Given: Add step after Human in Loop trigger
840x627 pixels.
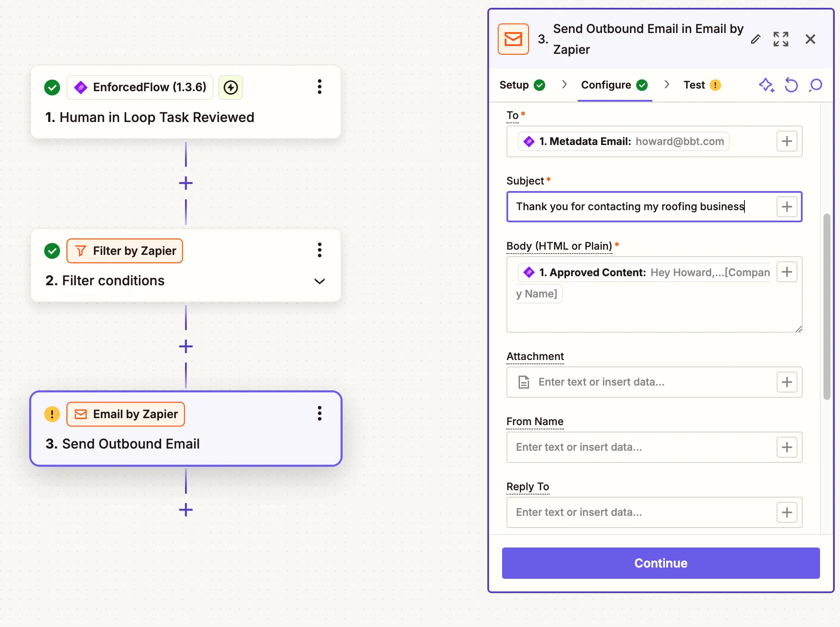Looking at the screenshot, I should pos(186,183).
